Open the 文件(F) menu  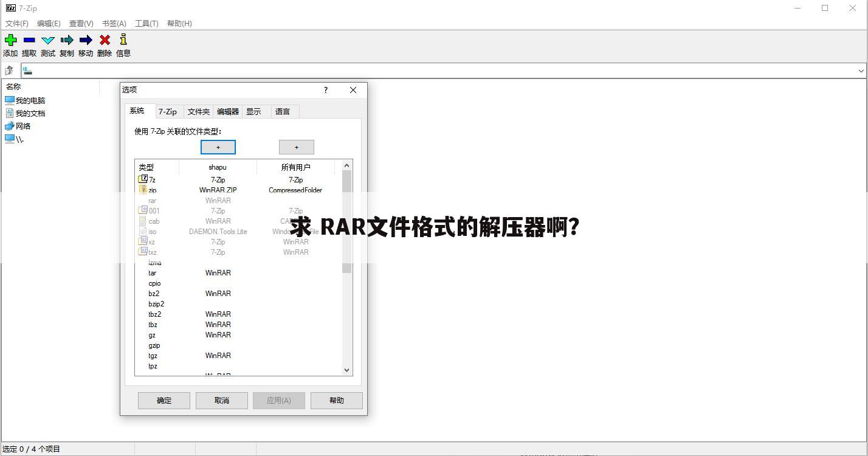pyautogui.click(x=17, y=23)
